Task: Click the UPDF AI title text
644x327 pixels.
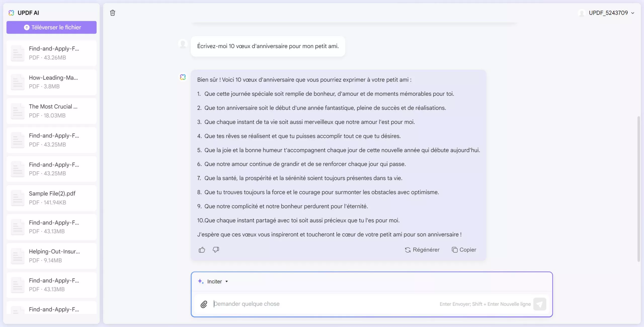Action: 28,13
